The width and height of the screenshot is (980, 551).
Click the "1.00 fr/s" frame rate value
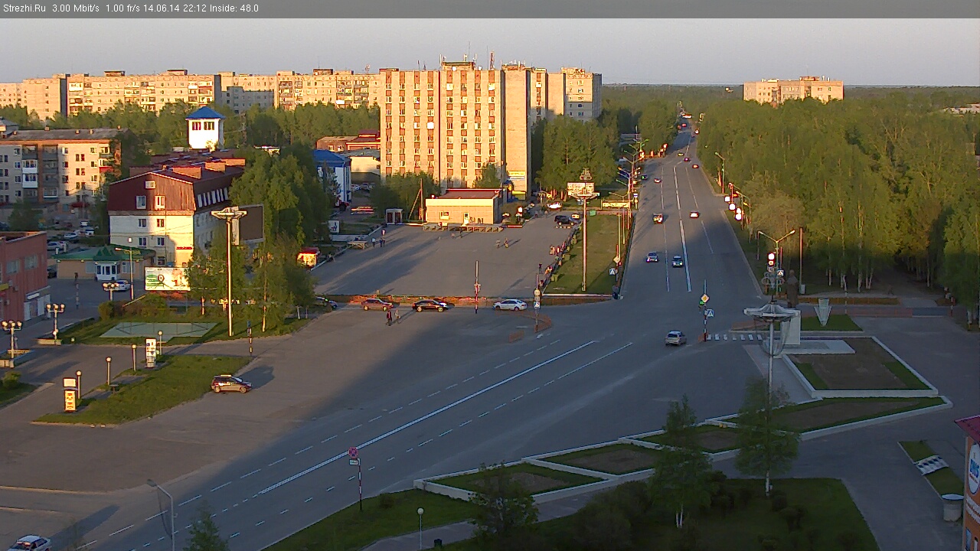tap(123, 8)
